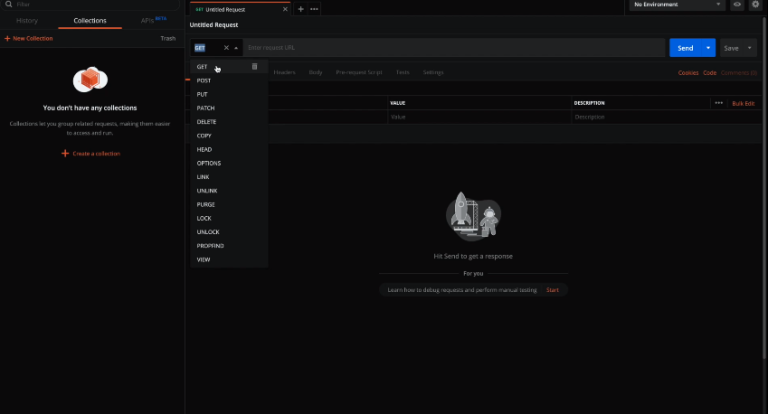Switch to the History tab
Screen dimensions: 768x414
27,20
